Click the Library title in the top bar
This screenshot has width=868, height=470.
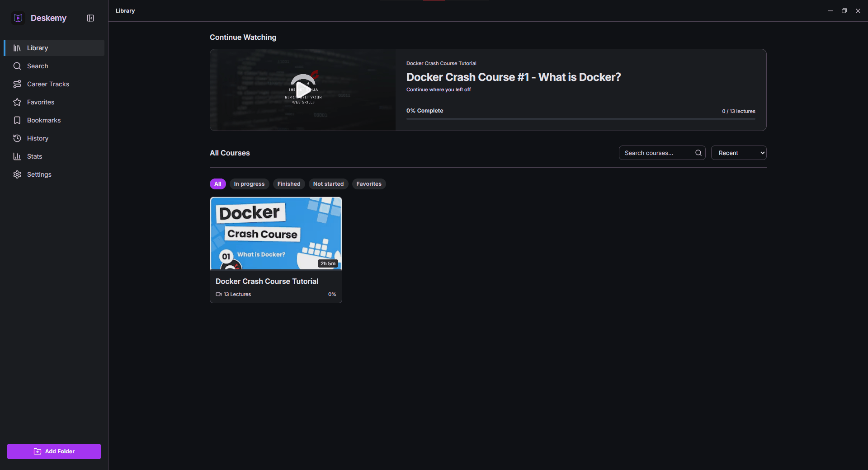coord(125,10)
